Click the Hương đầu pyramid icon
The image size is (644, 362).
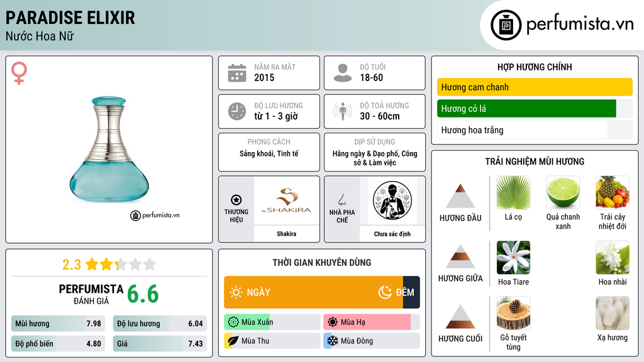coord(460,196)
